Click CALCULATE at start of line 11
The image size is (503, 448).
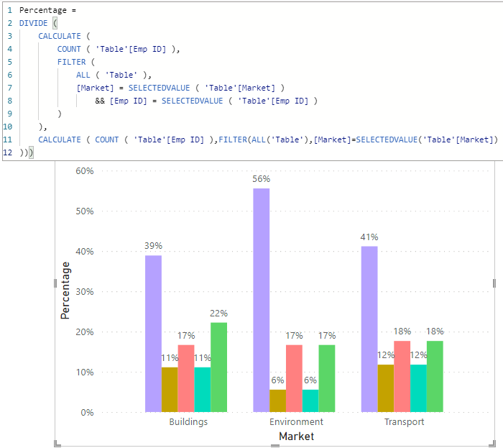click(x=60, y=140)
